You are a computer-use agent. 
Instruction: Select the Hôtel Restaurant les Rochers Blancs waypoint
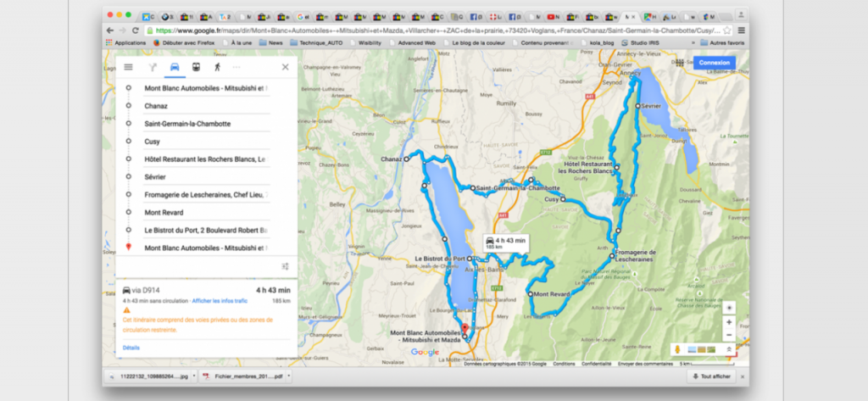coord(207,159)
